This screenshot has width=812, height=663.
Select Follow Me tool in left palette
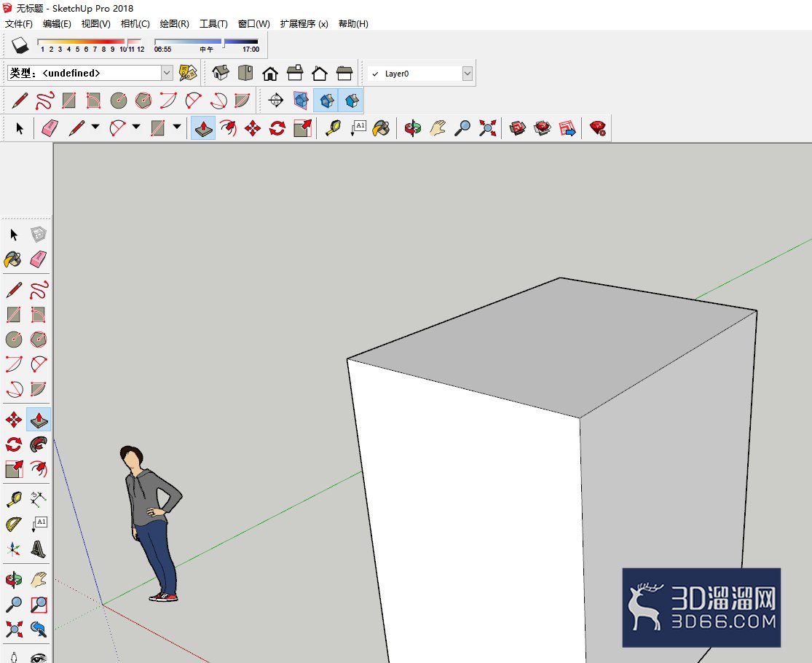click(x=39, y=444)
